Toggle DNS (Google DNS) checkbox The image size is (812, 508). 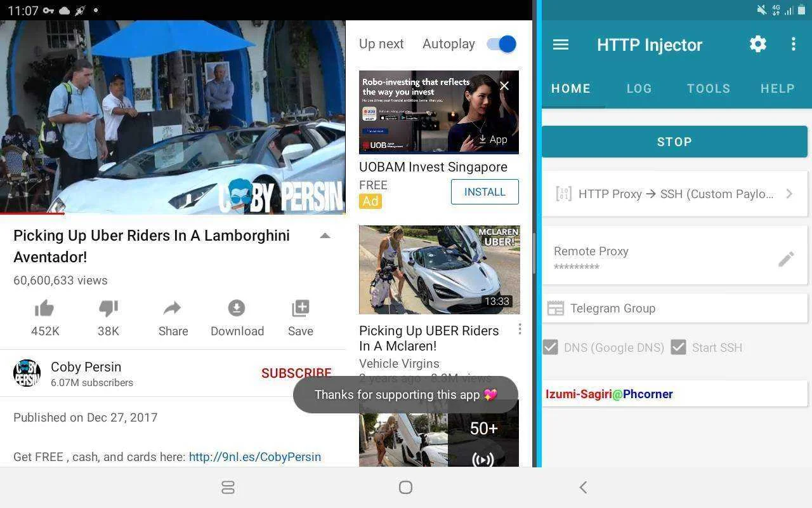pos(551,347)
